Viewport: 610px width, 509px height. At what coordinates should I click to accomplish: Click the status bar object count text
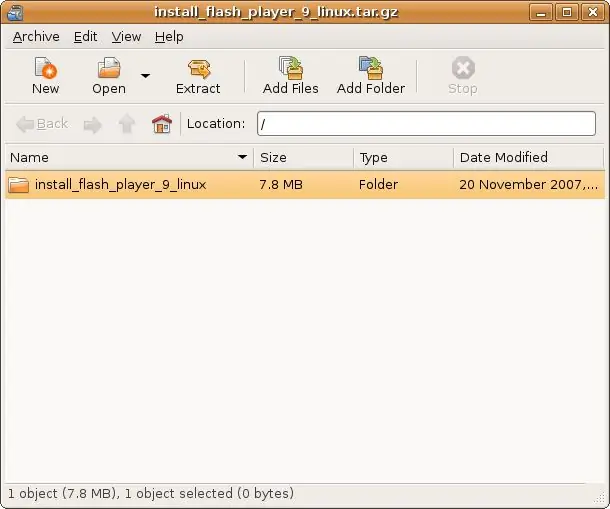pyautogui.click(x=151, y=493)
